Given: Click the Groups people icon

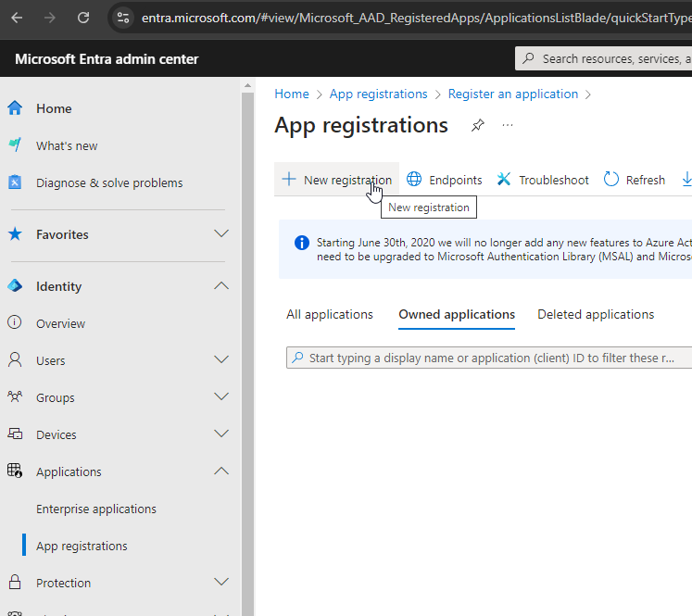Looking at the screenshot, I should pyautogui.click(x=15, y=396).
